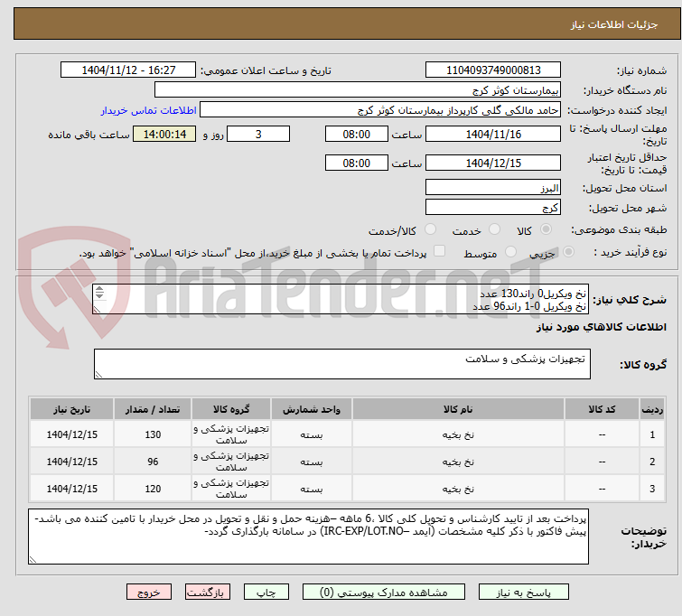Viewport: 682px width, 616px height.
Task: Select the جزیی purchase type radio
Action: (568, 252)
